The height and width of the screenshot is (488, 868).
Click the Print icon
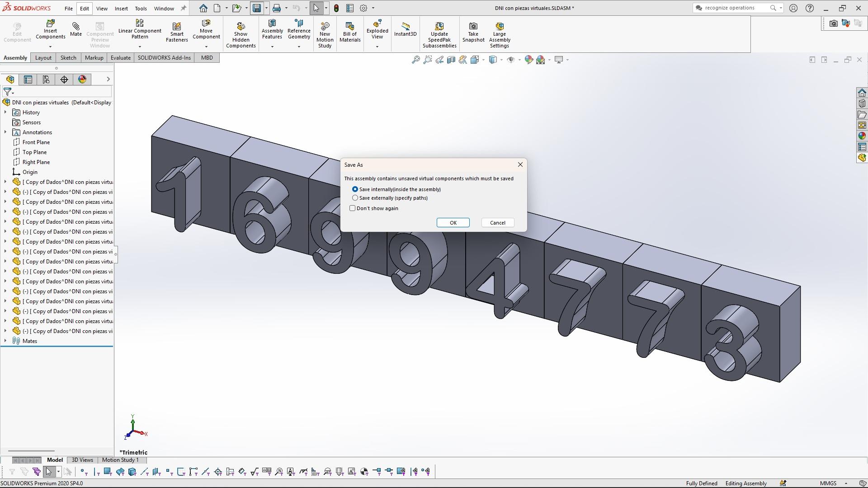click(x=277, y=8)
